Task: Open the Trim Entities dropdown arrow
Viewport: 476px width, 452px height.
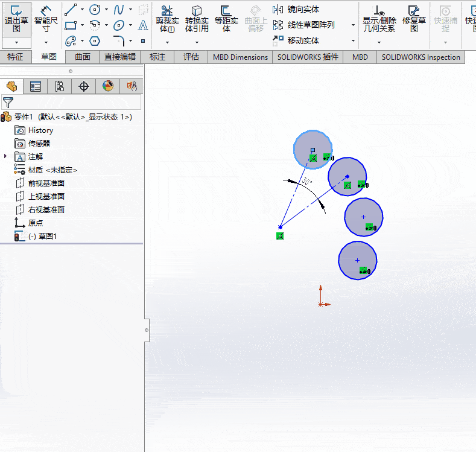Action: click(167, 42)
